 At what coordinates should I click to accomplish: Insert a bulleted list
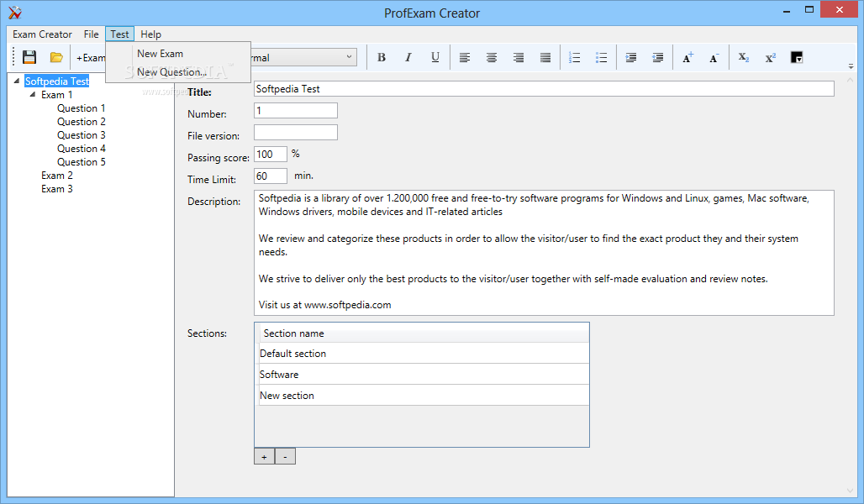tap(602, 57)
